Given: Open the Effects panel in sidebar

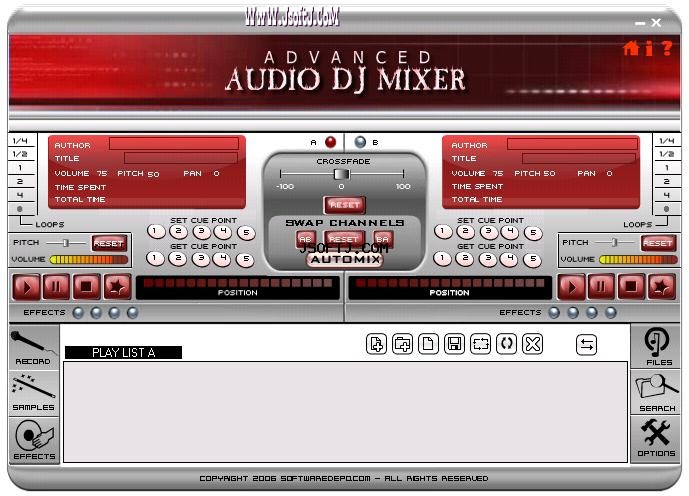Looking at the screenshot, I should pos(33,440).
